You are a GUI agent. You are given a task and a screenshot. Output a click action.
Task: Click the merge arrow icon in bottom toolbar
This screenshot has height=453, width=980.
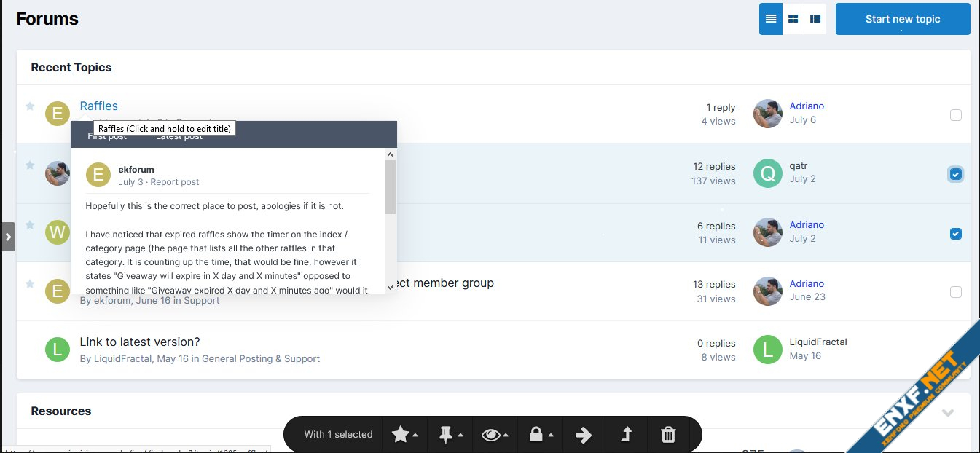tap(626, 435)
